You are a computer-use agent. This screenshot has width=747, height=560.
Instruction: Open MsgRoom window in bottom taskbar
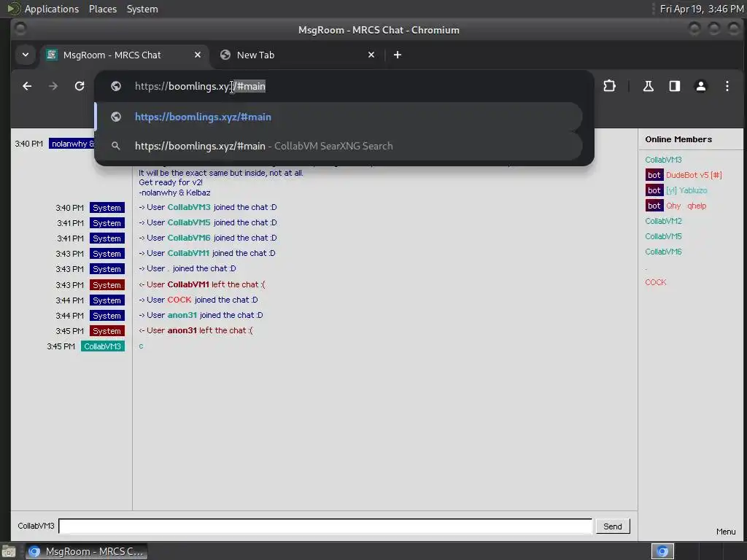click(86, 551)
